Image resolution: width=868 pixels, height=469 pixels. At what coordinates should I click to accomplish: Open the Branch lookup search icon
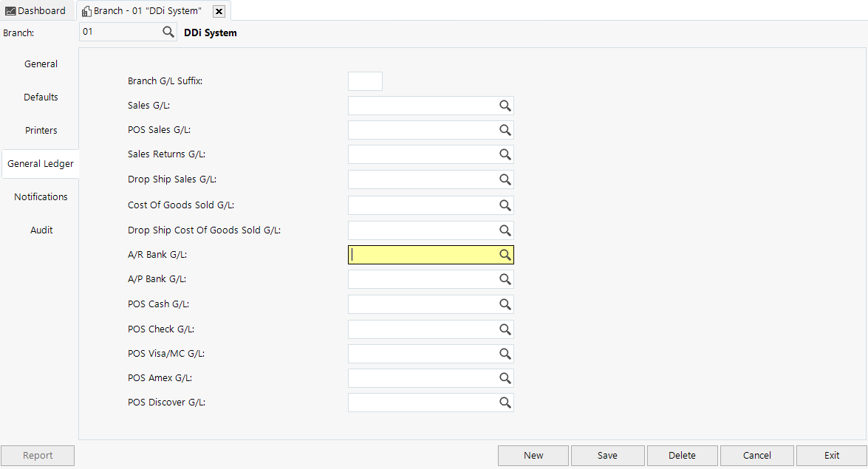[168, 32]
